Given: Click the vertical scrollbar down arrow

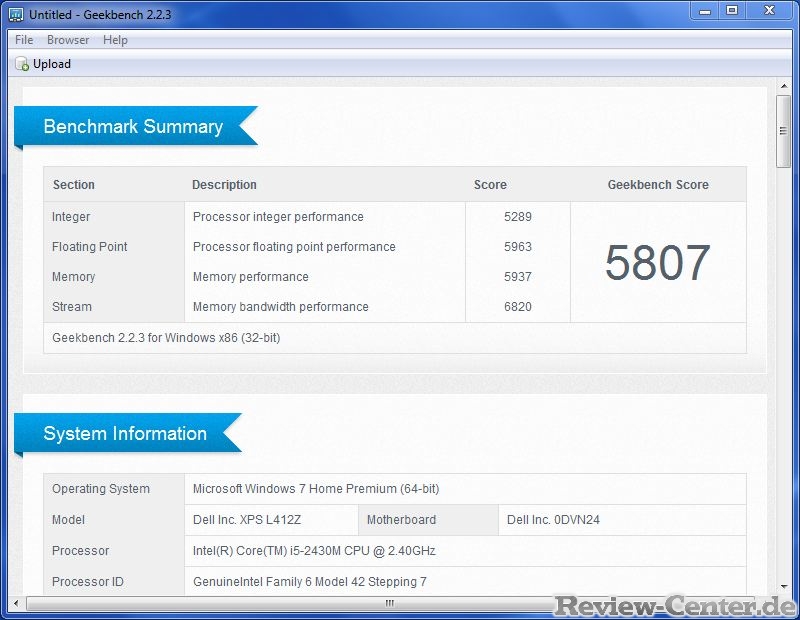Looking at the screenshot, I should coord(784,587).
